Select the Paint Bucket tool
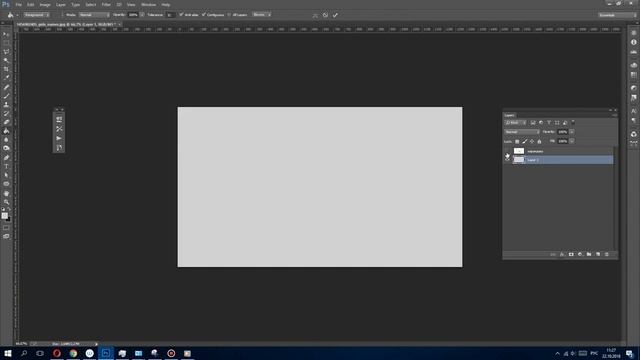The height and width of the screenshot is (360, 640). point(6,131)
